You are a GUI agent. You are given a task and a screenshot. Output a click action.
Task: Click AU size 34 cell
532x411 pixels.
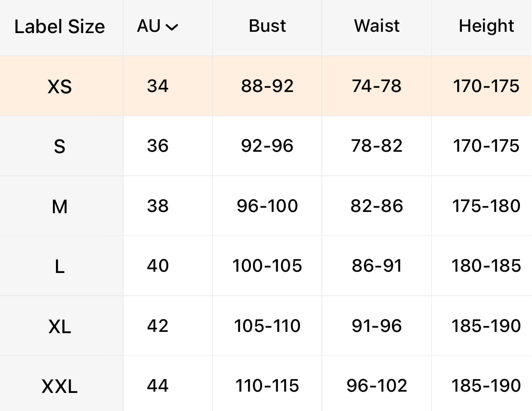point(158,86)
